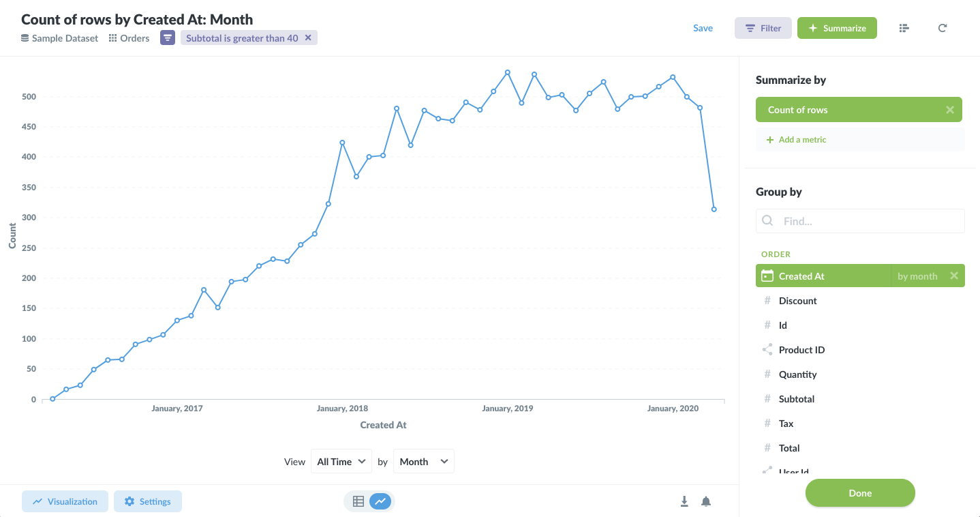Click the Done button
The image size is (980, 517).
860,493
